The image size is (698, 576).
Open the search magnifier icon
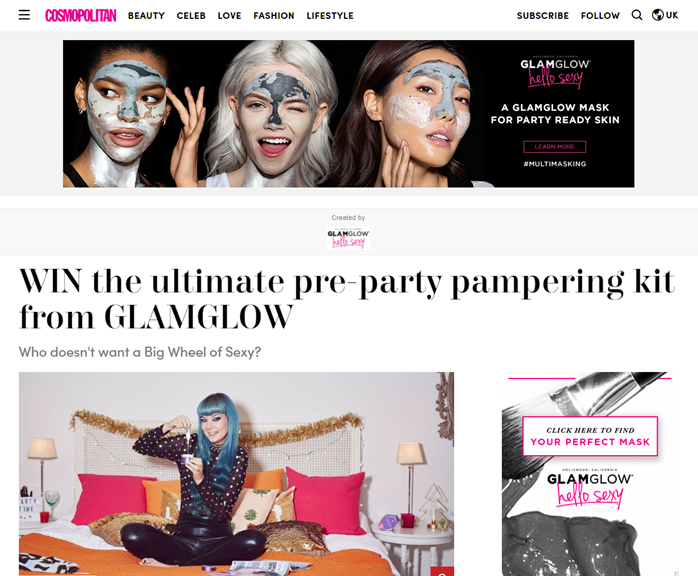pos(637,15)
